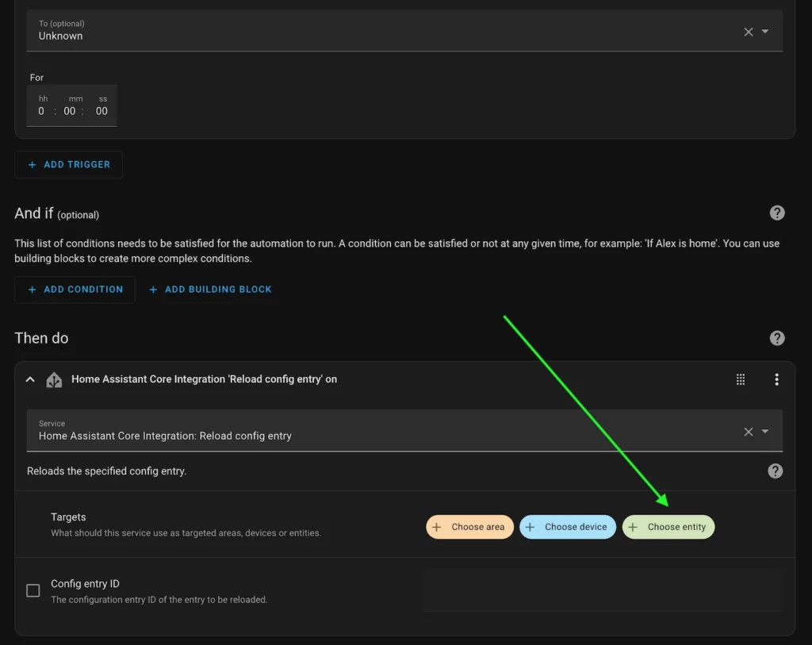
Task: Click the hours field in For duration
Action: [x=42, y=111]
